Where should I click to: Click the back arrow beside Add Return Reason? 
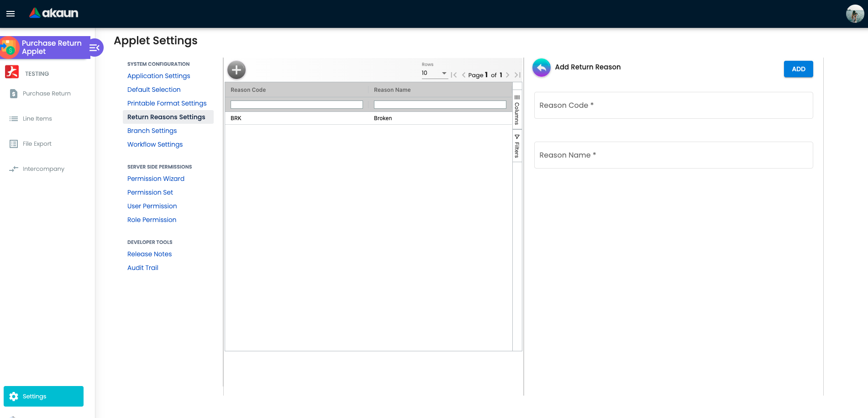(541, 68)
